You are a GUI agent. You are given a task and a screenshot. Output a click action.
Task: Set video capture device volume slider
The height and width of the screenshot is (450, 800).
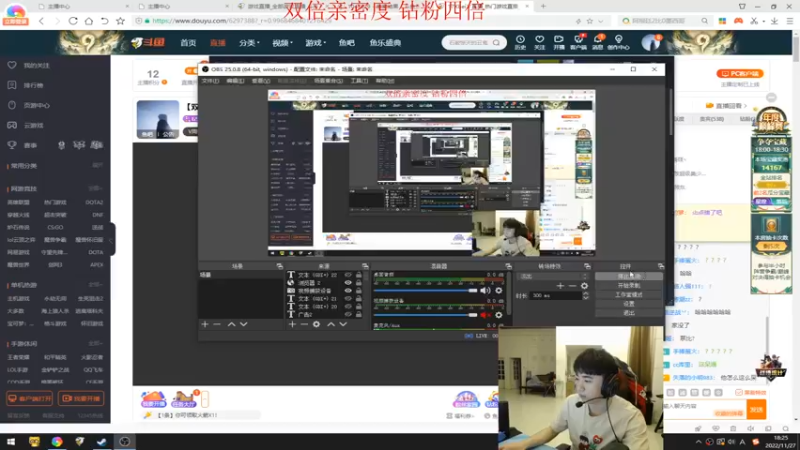[x=425, y=315]
